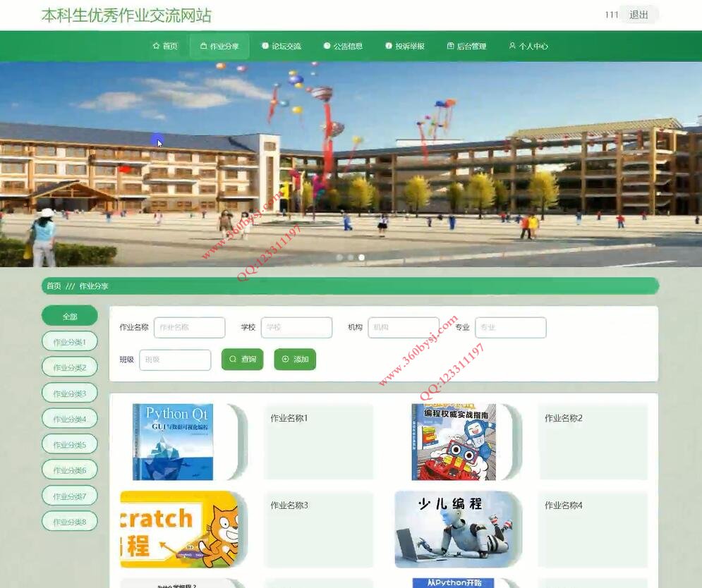
Task: Focus the 班级 input field
Action: pyautogui.click(x=175, y=360)
